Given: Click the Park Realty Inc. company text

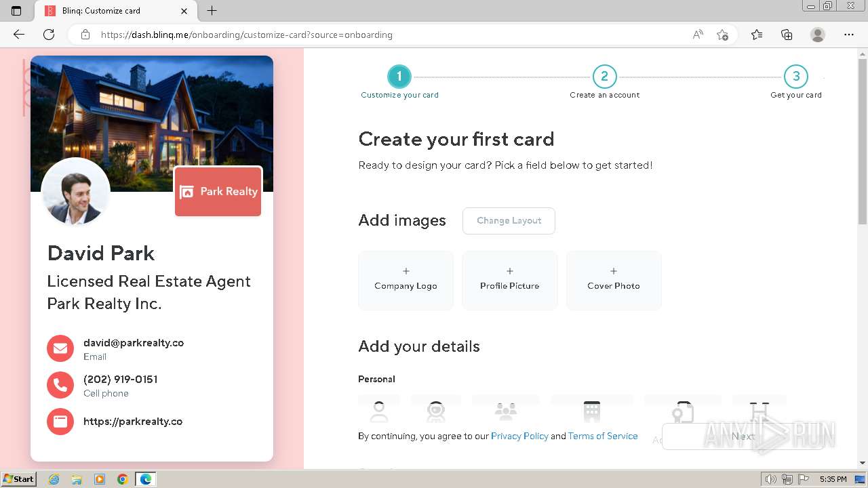Looking at the screenshot, I should coord(104,304).
